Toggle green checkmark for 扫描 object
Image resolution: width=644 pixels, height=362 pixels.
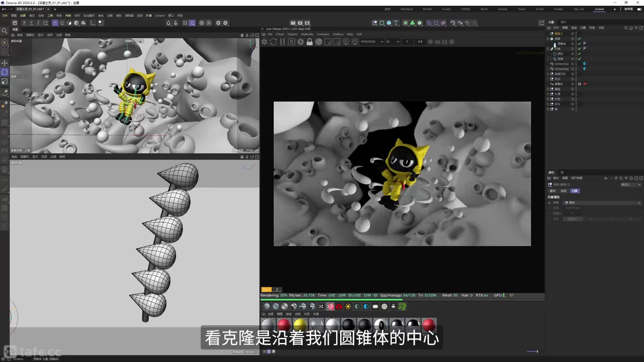tap(579, 49)
